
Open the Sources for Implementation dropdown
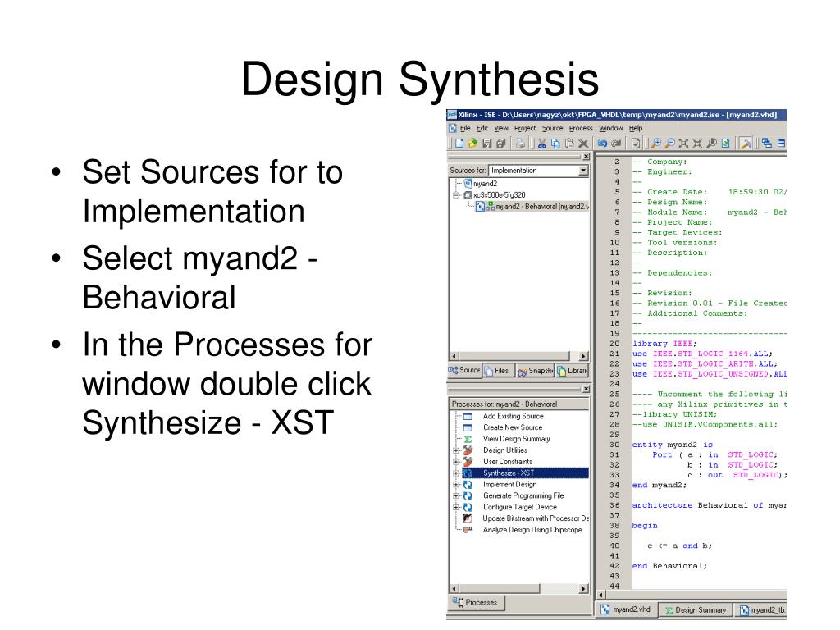click(x=583, y=171)
